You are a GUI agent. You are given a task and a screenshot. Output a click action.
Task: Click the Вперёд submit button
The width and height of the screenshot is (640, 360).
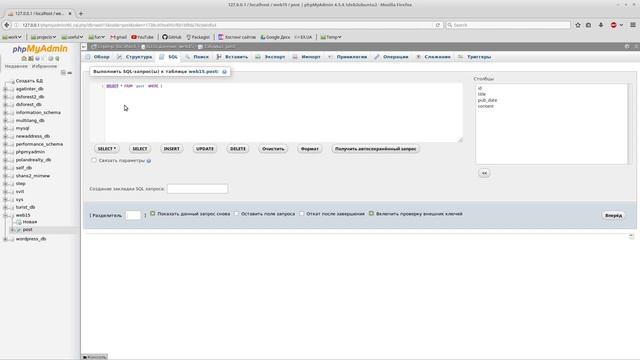tap(613, 215)
